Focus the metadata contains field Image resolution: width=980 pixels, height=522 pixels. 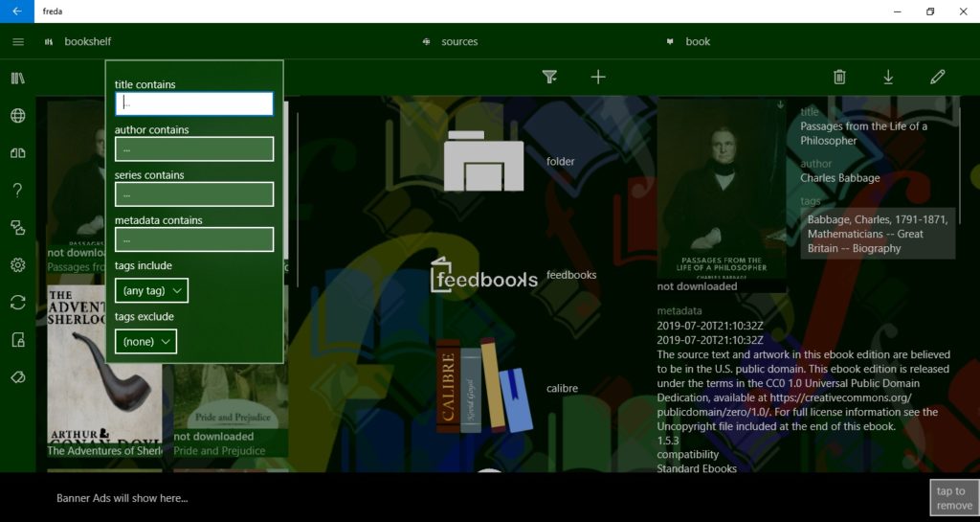(194, 239)
